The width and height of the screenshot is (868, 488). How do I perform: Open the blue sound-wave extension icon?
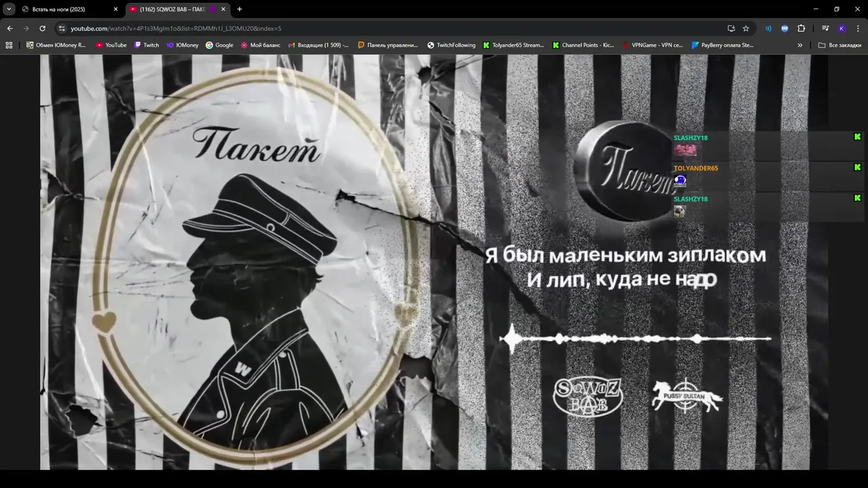768,28
